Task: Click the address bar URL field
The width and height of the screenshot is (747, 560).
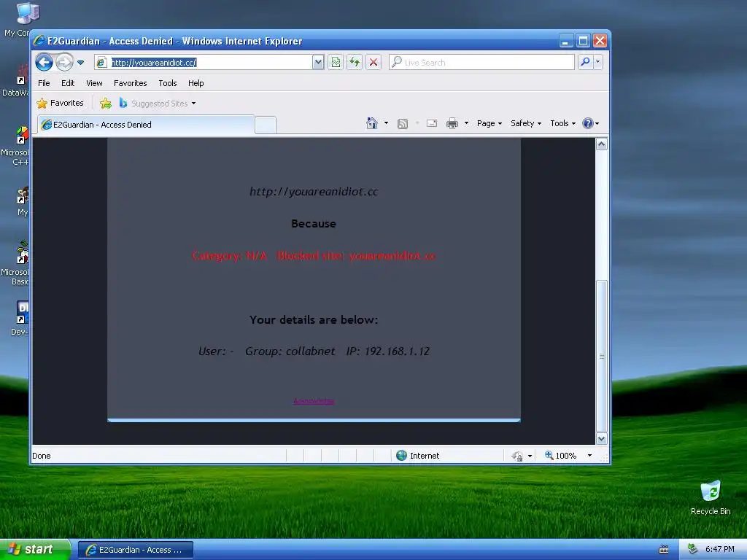Action: pyautogui.click(x=204, y=63)
